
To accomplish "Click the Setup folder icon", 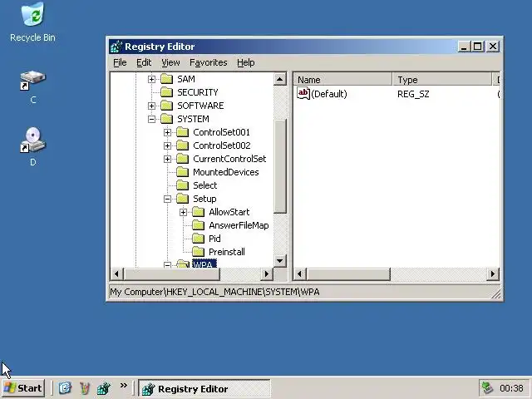I will click(183, 199).
